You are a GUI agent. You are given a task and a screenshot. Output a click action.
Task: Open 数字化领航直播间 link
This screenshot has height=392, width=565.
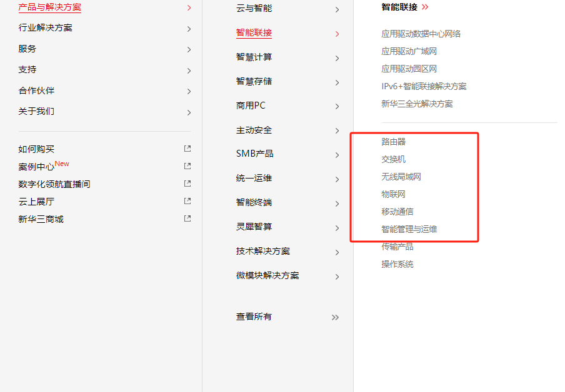[x=54, y=184]
